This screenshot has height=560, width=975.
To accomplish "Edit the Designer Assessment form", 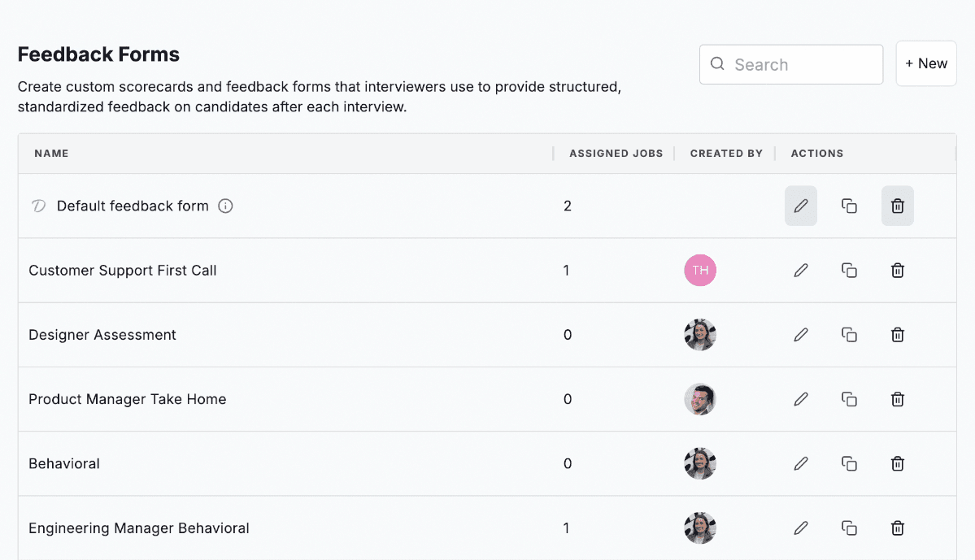I will tap(801, 335).
